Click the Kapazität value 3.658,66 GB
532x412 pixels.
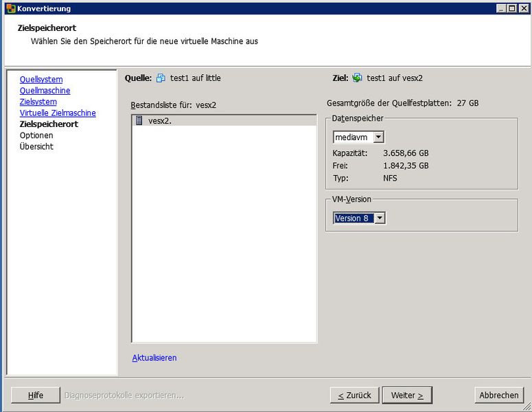point(406,153)
